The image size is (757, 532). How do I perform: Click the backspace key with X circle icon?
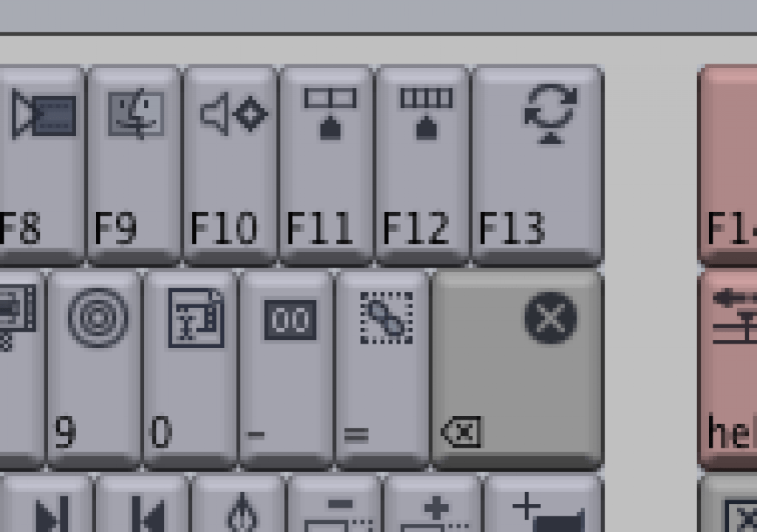pyautogui.click(x=517, y=370)
